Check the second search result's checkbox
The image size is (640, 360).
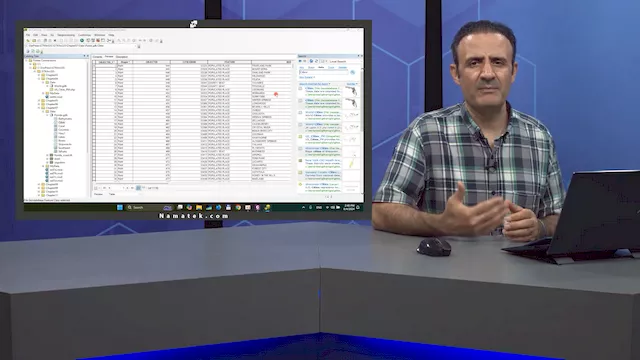point(300,100)
